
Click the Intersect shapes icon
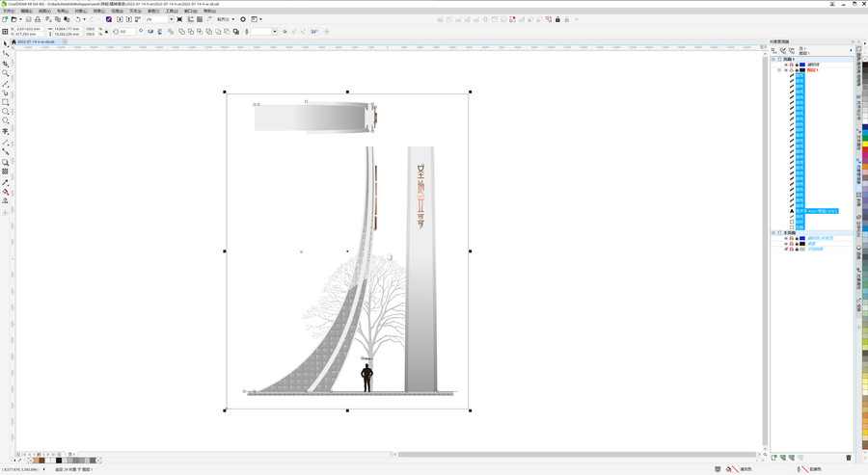point(200,32)
